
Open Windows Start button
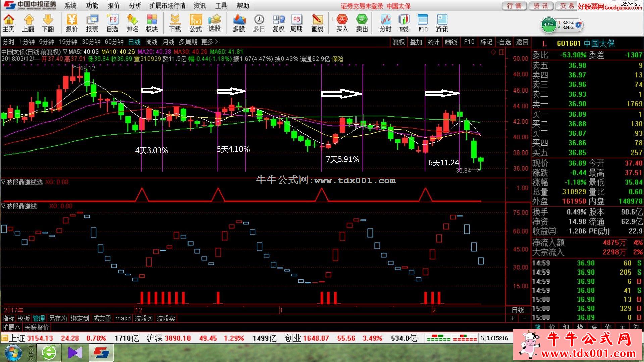pos(13,353)
